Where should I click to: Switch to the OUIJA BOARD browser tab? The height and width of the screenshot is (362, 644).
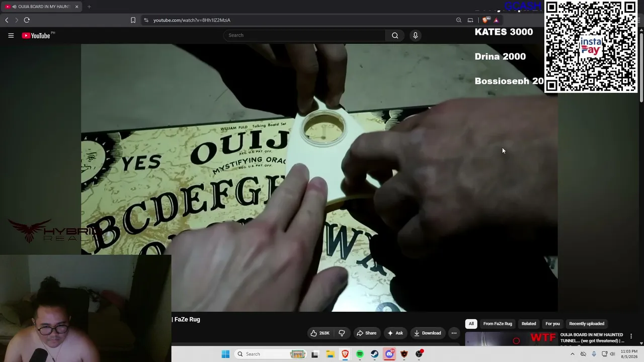tap(42, 7)
